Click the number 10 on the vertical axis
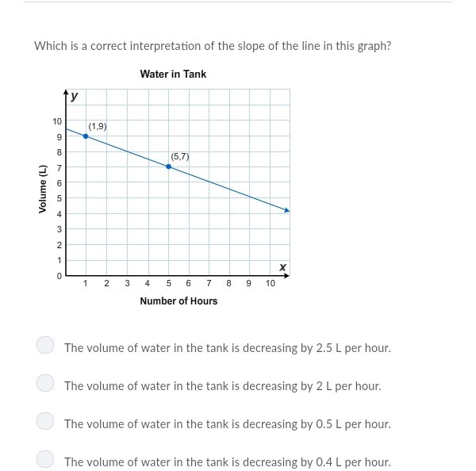The image size is (476, 471). (57, 121)
